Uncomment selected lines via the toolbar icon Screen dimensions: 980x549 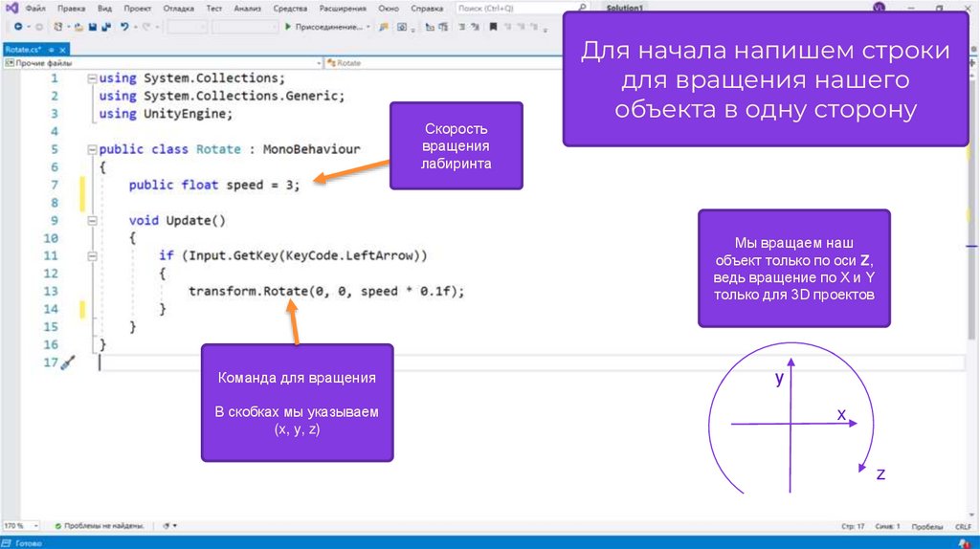[x=475, y=27]
